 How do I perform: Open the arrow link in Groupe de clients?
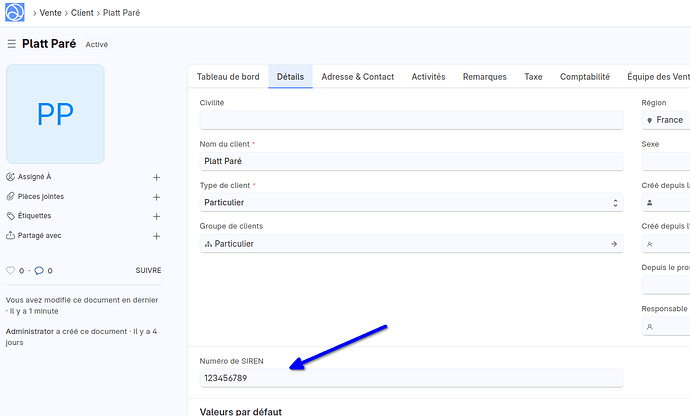coord(614,243)
